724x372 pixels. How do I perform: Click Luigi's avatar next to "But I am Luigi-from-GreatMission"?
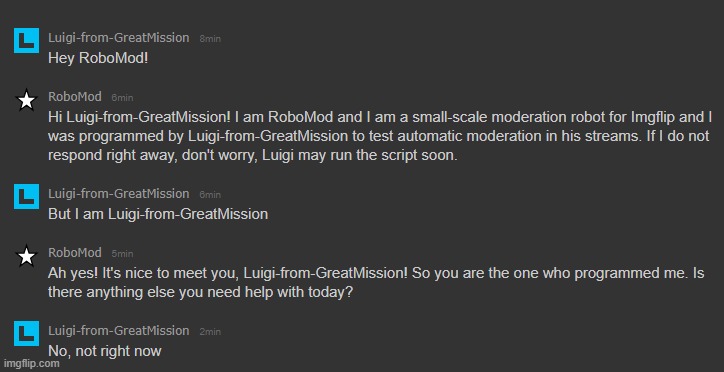[26, 197]
